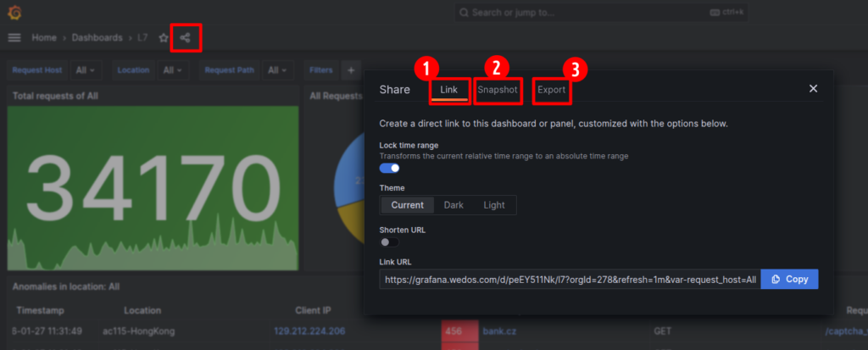Toggle the Lock time range switch
The width and height of the screenshot is (868, 350).
tap(390, 168)
